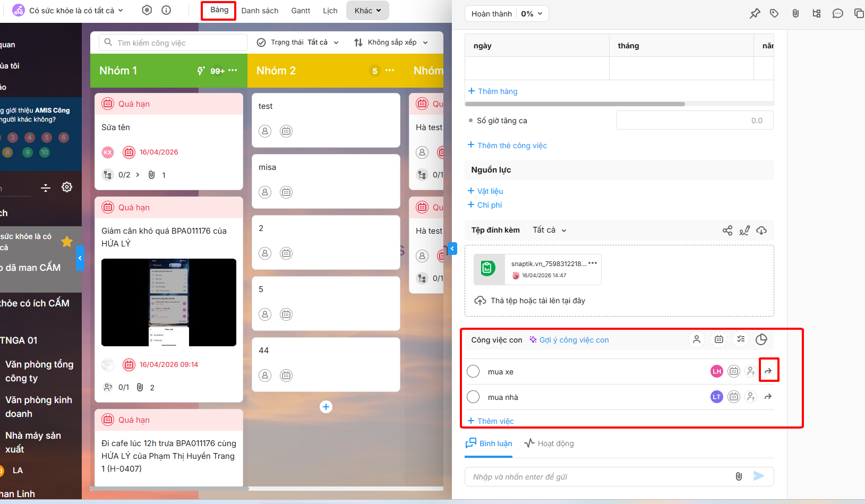Open the Hoạt động tab
Viewport: 865px width, 504px height.
[x=549, y=443]
